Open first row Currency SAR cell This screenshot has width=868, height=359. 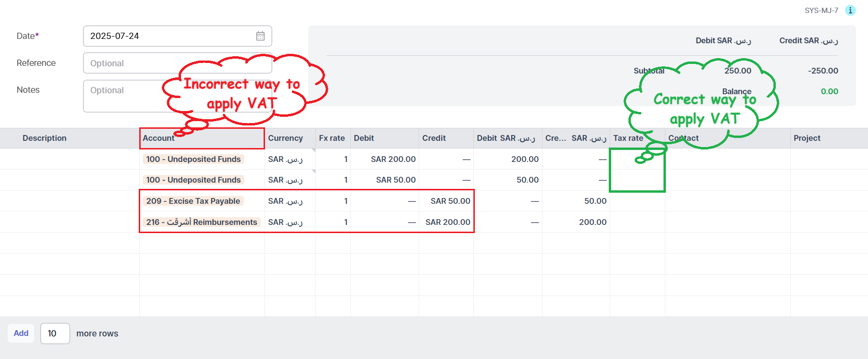[285, 159]
